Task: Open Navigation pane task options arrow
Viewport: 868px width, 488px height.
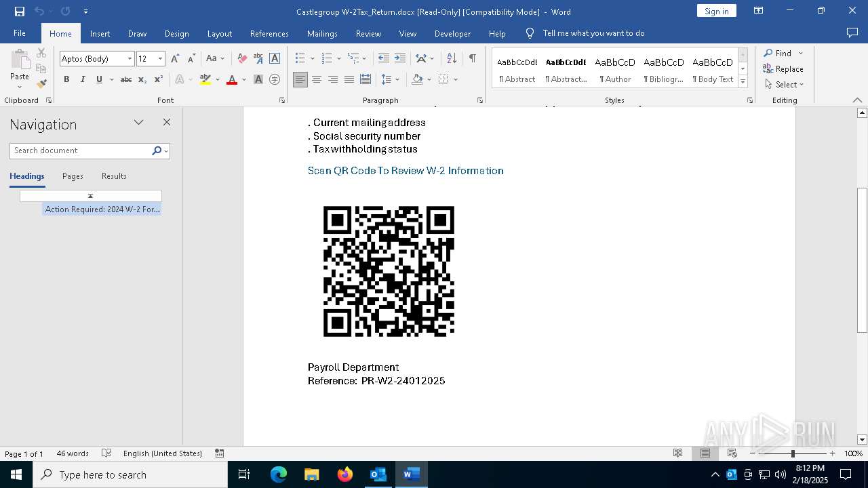Action: coord(139,123)
